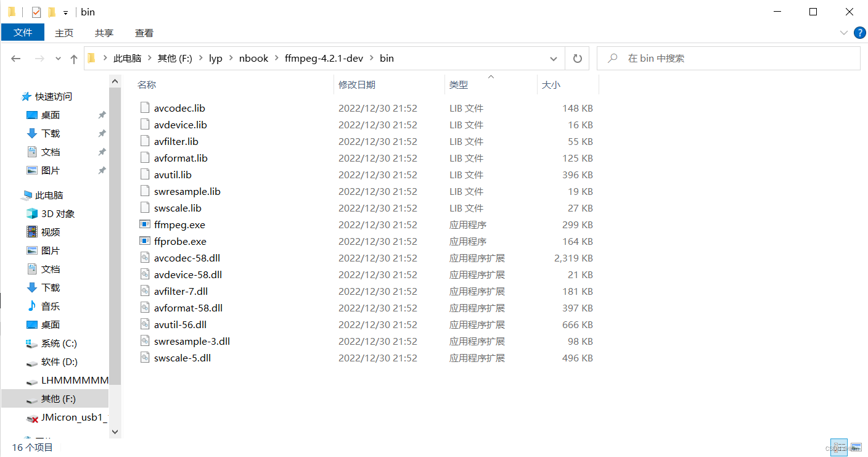Open the recent locations dropdown

(x=58, y=59)
